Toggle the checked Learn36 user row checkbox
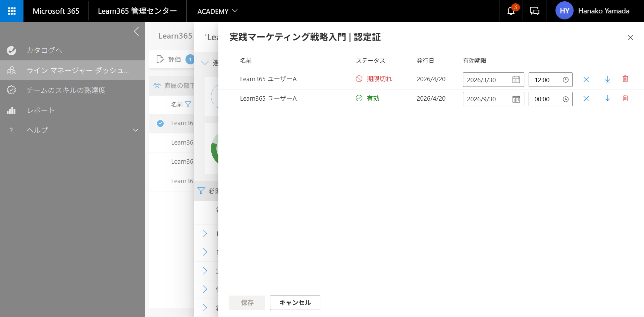 160,123
